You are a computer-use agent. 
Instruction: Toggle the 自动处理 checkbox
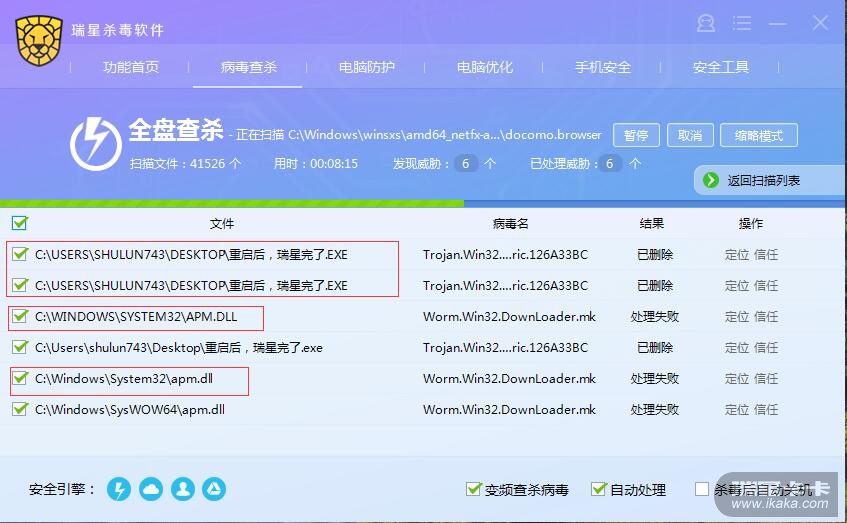click(x=599, y=489)
